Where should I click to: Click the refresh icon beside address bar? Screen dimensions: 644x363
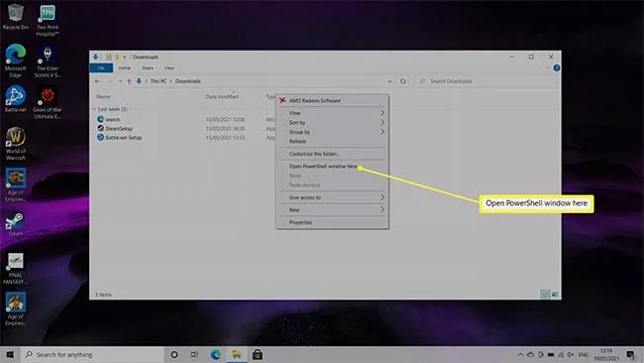(403, 81)
